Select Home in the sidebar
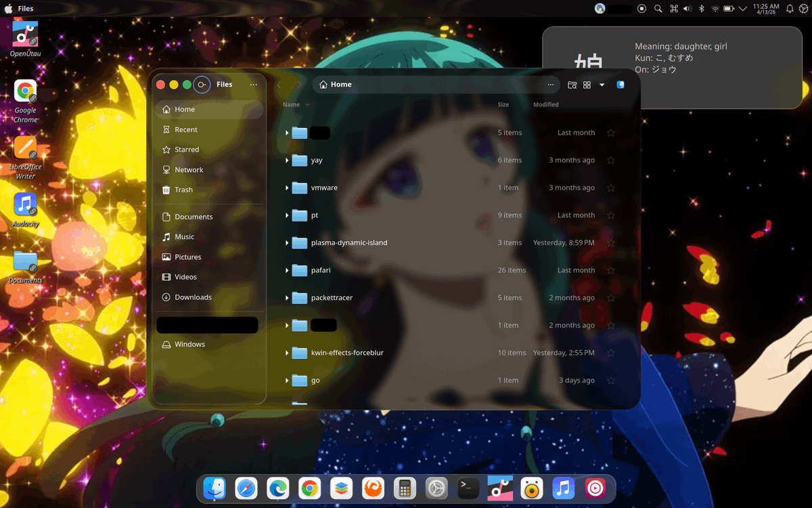 [x=209, y=109]
